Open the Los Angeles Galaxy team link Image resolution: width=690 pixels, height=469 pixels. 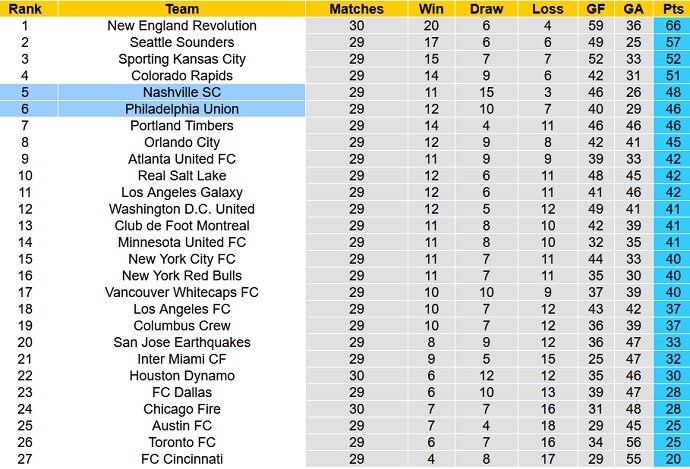(182, 192)
